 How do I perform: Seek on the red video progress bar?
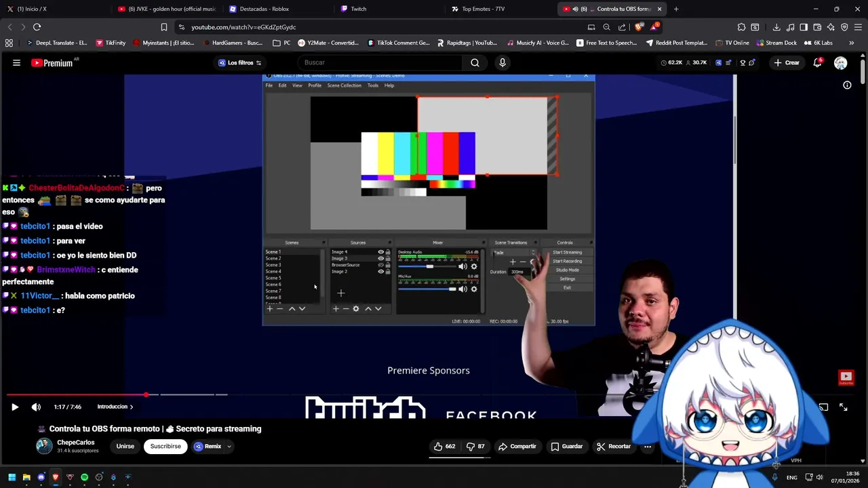[x=76, y=394]
